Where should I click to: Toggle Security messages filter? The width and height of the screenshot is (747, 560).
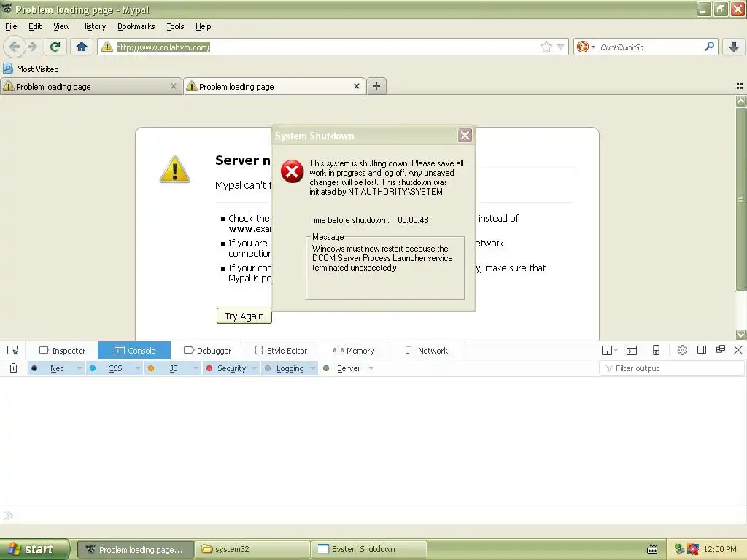point(226,368)
